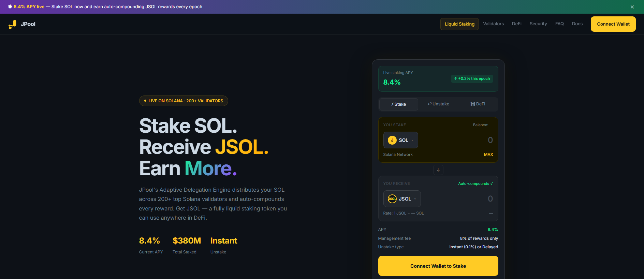644x279 pixels.
Task: Click 'Instant (0.1%) or Delayed' value
Action: point(473,247)
